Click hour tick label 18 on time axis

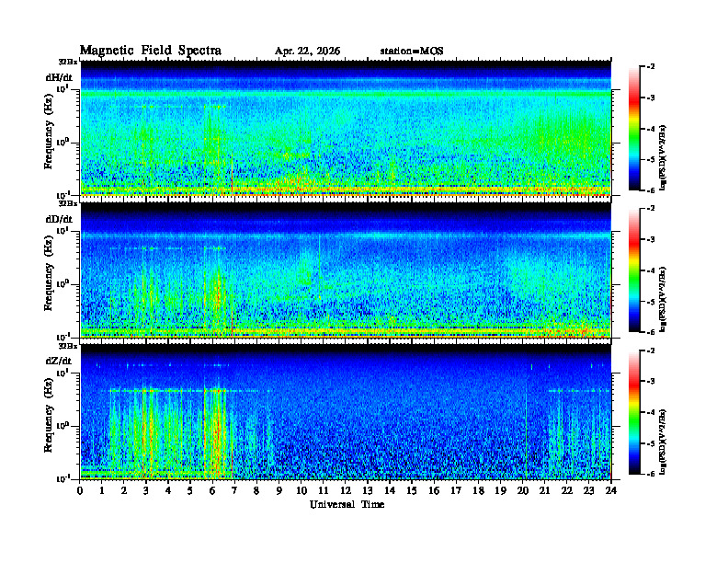pyautogui.click(x=478, y=490)
